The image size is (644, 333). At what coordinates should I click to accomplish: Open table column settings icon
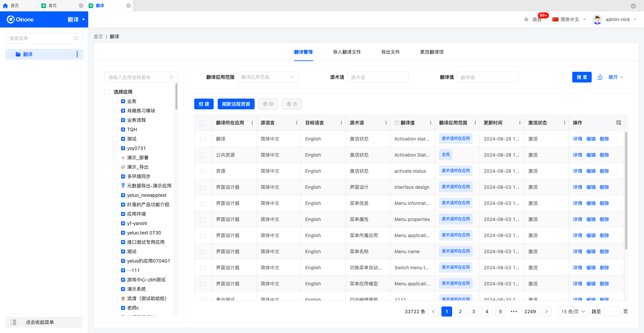[x=619, y=123]
